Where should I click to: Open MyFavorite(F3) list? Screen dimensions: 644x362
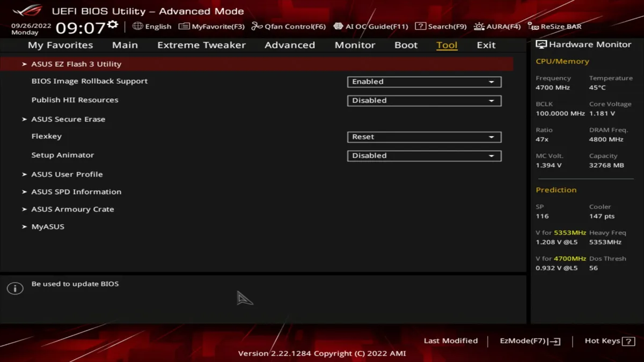pyautogui.click(x=211, y=26)
